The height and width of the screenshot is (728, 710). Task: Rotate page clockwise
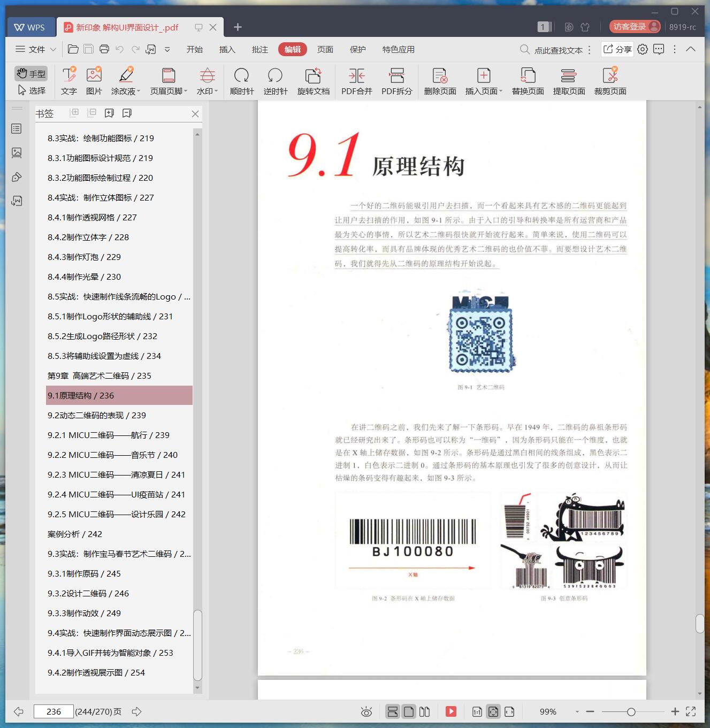coord(242,81)
